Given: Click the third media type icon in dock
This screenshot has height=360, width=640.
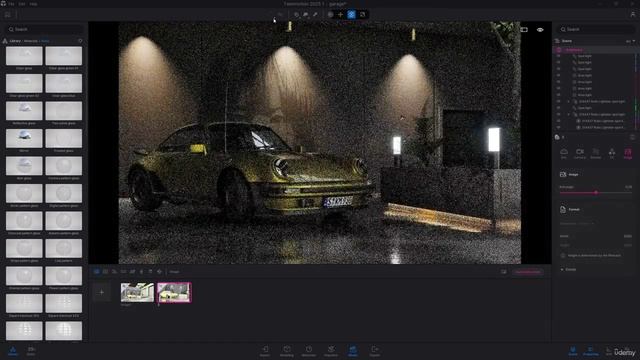Looking at the screenshot, I should [115, 271].
